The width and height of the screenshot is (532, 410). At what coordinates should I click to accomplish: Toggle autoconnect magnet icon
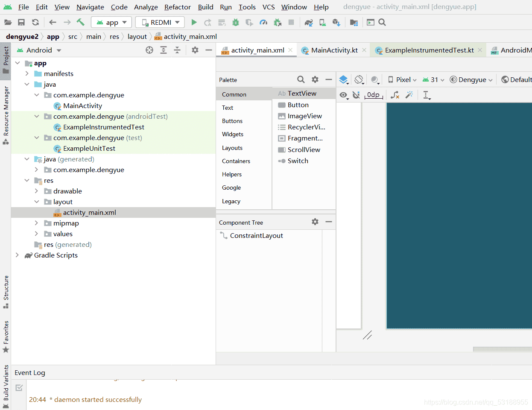(356, 95)
